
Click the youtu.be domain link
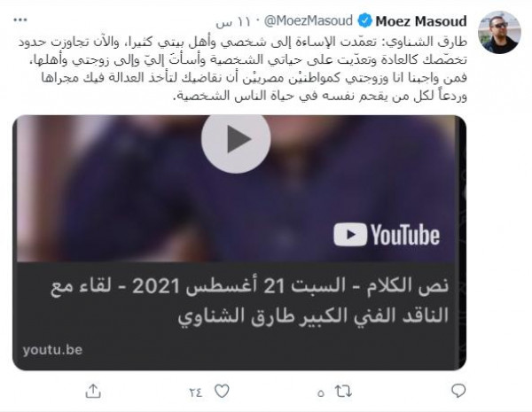pos(52,350)
